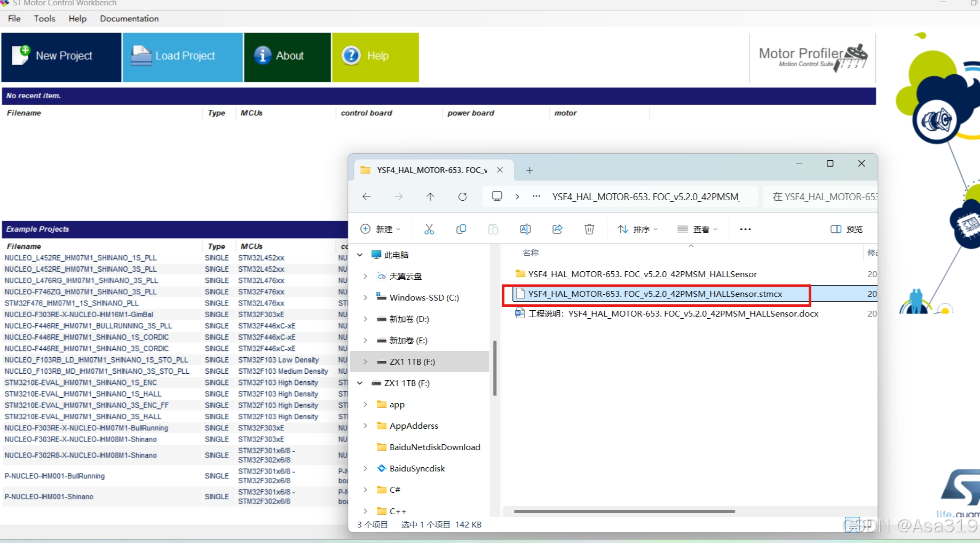Open the 查看 (View) dropdown
The image size is (980, 543).
click(x=698, y=229)
